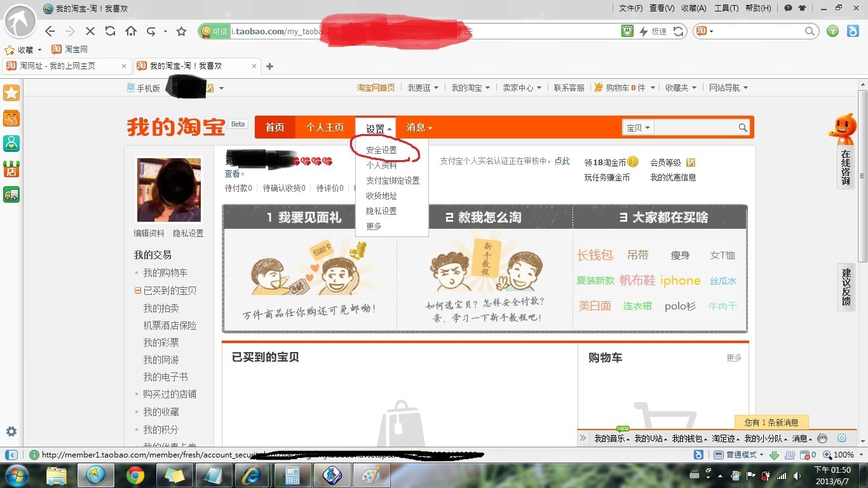Go to 个人主页 in the orange navbar
868x488 pixels.
[x=325, y=128]
